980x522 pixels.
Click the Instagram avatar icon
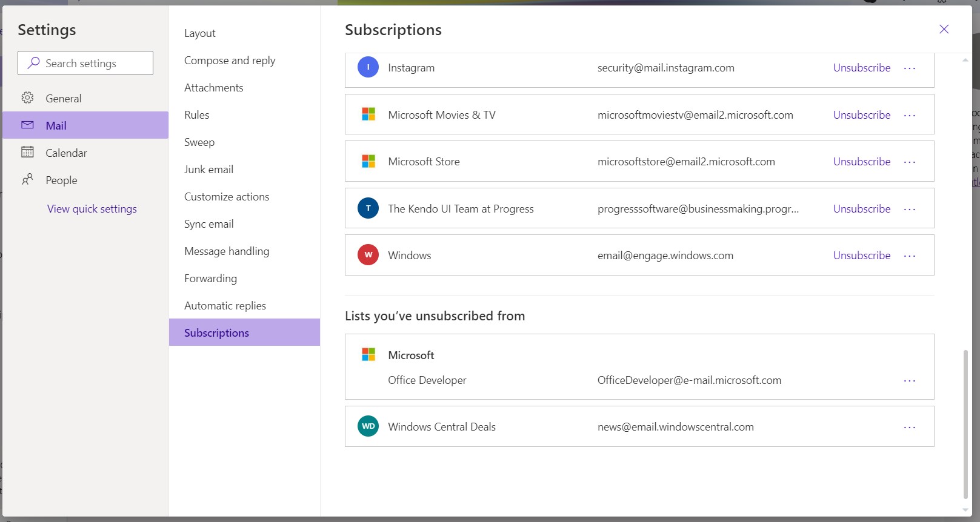tap(368, 67)
